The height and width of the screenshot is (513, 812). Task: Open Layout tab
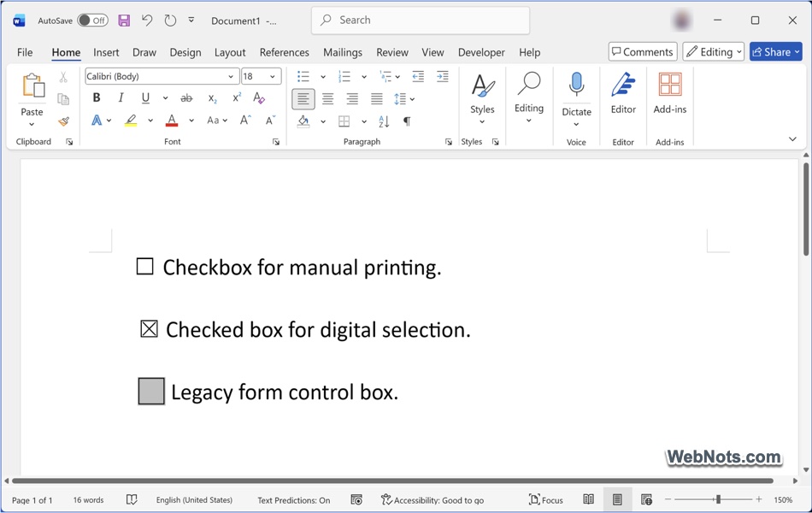[x=230, y=52]
